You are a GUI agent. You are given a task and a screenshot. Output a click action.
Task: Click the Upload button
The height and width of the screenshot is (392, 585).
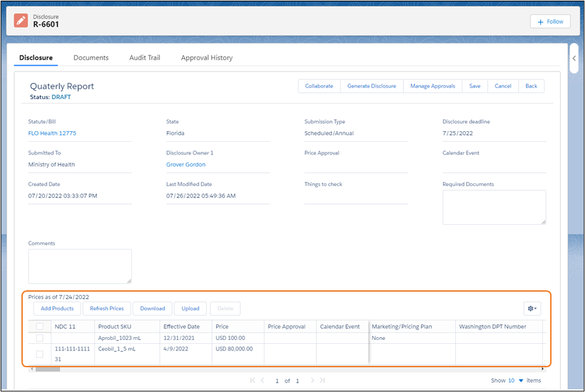tap(190, 308)
